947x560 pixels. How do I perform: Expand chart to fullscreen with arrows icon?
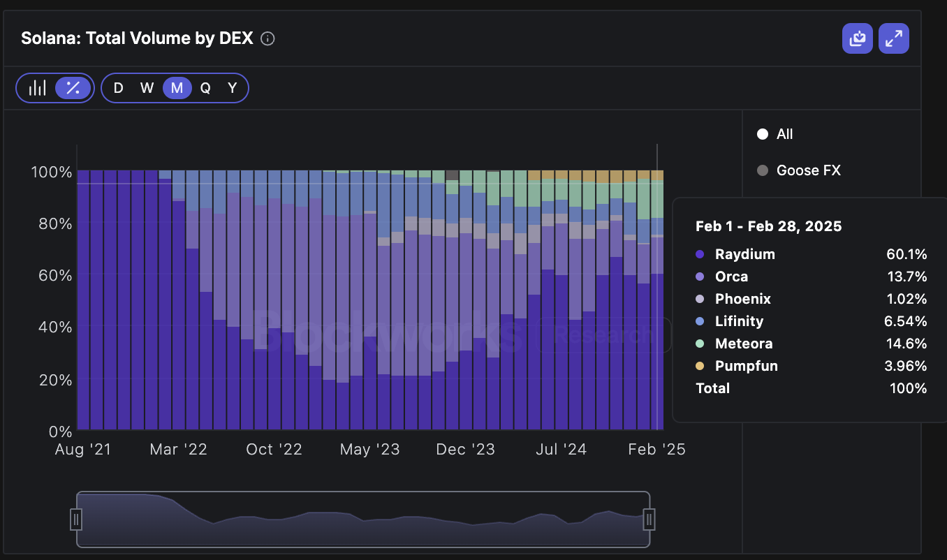click(893, 38)
